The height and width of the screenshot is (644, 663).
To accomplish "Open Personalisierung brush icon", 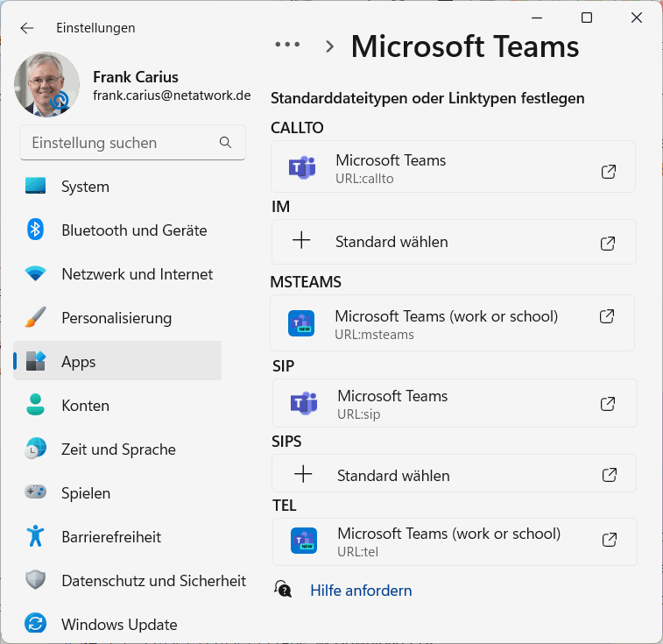I will (36, 317).
